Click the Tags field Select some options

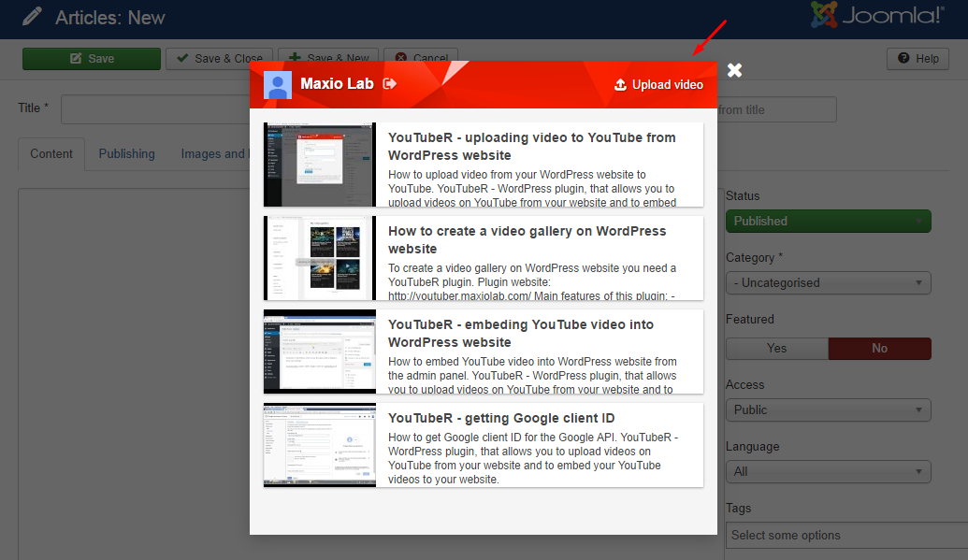pos(842,536)
